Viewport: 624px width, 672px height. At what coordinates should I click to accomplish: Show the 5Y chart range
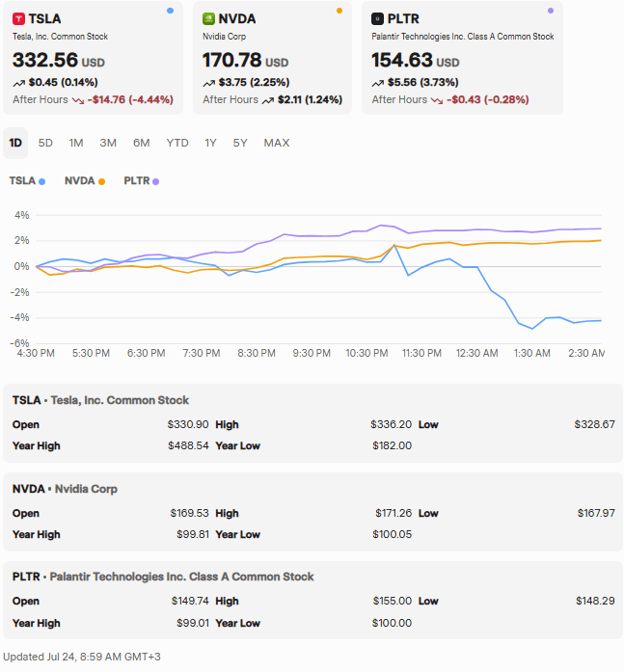(240, 143)
